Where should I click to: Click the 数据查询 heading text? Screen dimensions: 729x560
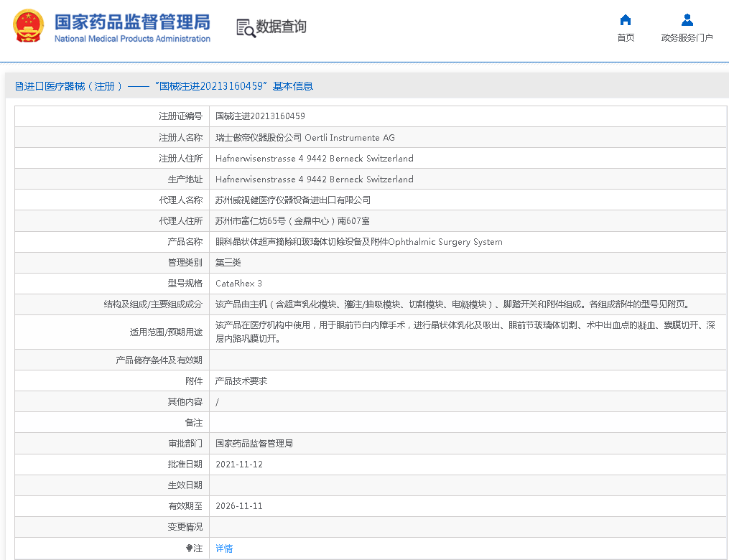282,27
